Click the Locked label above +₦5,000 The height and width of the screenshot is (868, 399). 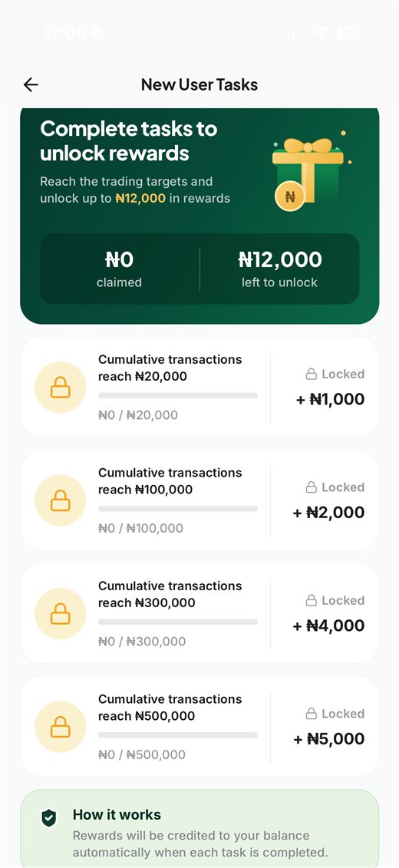point(335,714)
